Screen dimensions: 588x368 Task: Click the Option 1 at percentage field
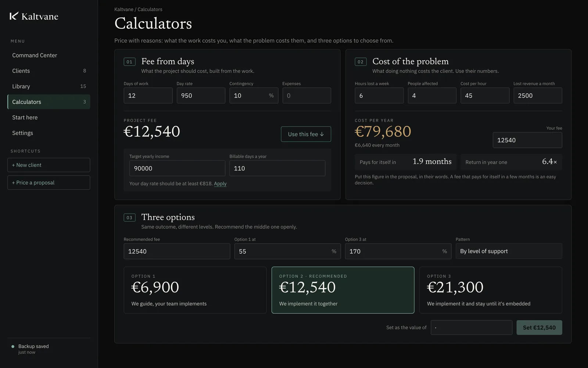[287, 251]
